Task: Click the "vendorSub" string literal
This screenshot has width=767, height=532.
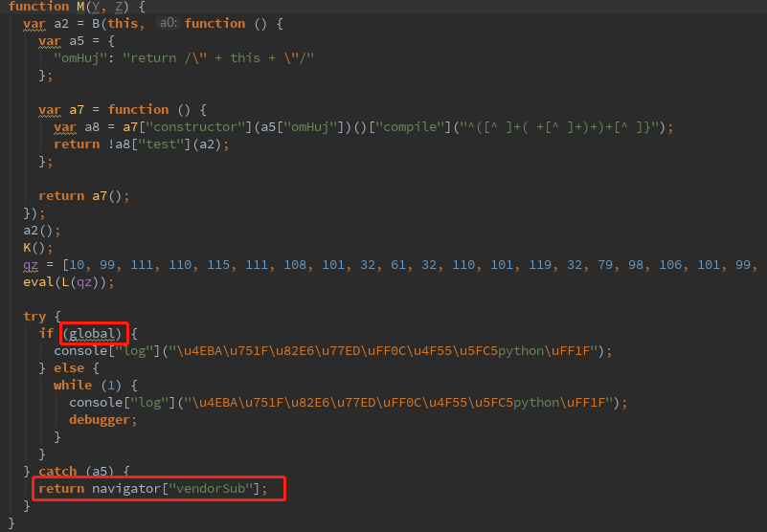Action: [x=216, y=489]
